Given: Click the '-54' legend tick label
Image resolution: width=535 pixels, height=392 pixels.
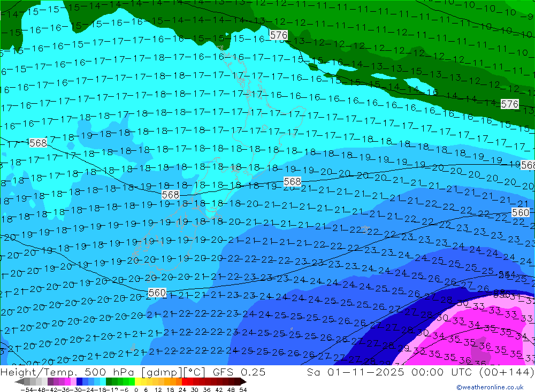Looking at the screenshot, I should pyautogui.click(x=27, y=390).
